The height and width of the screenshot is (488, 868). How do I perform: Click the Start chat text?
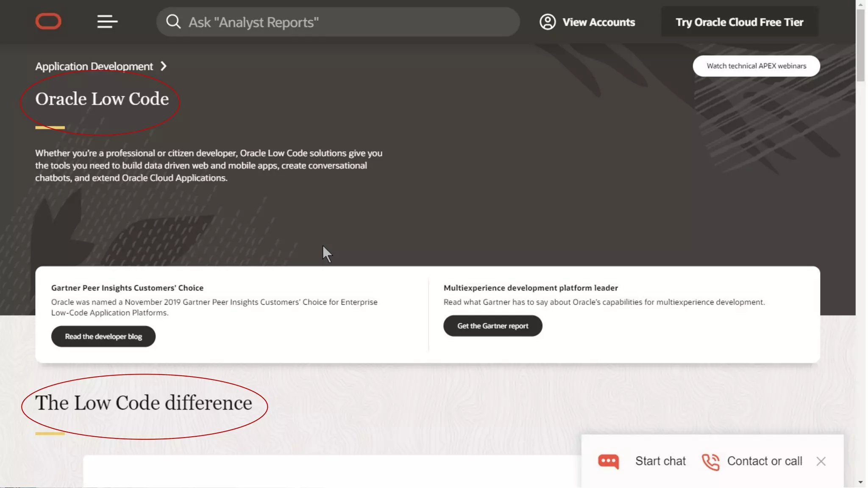(660, 461)
